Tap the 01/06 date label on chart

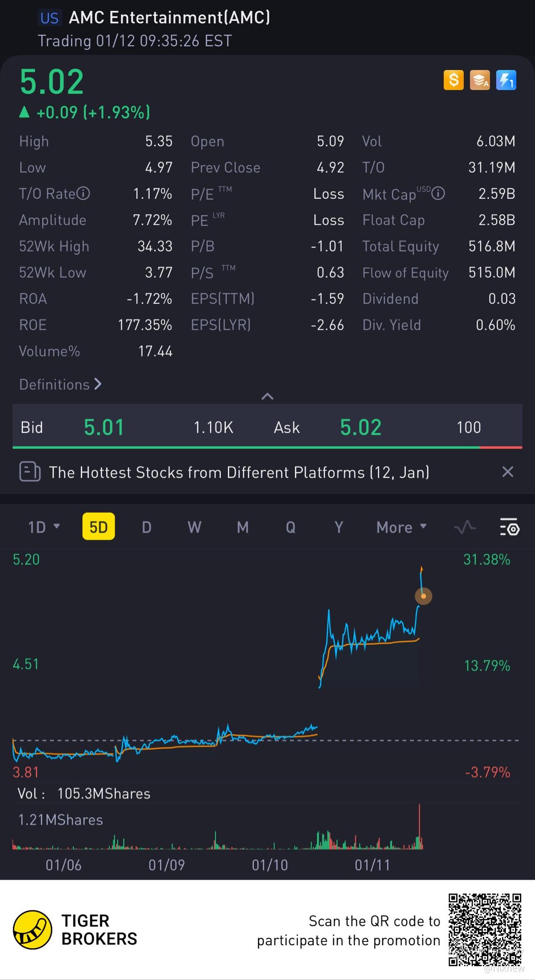[63, 864]
